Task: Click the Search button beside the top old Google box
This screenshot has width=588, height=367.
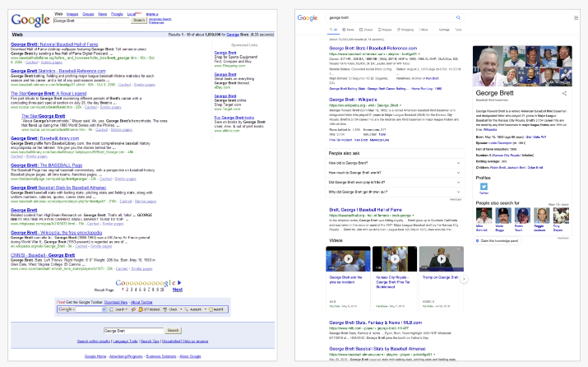Action: [139, 21]
